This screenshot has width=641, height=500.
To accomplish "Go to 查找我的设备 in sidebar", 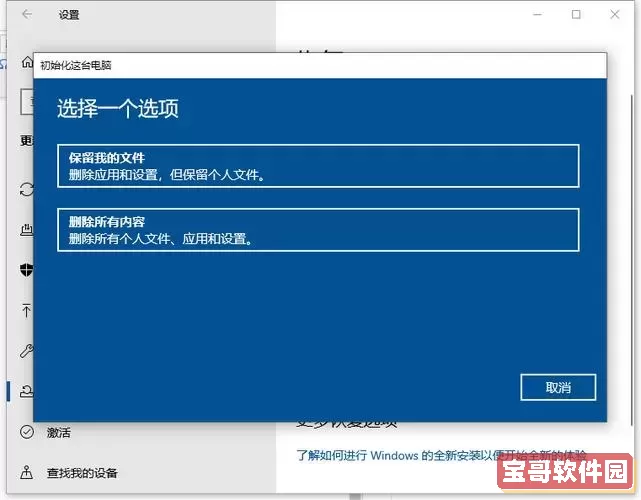I will [x=82, y=473].
